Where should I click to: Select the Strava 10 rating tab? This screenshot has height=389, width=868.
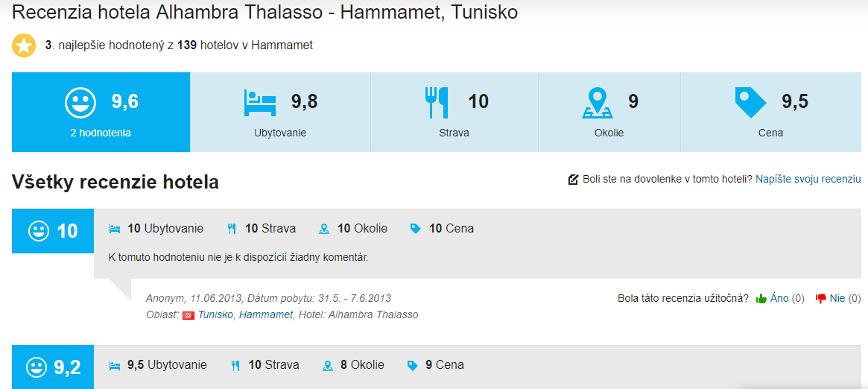pos(454,113)
